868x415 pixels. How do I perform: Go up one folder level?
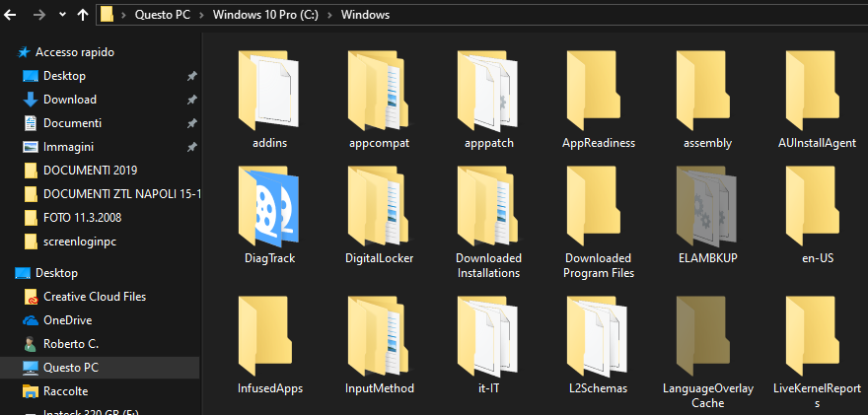coord(83,15)
